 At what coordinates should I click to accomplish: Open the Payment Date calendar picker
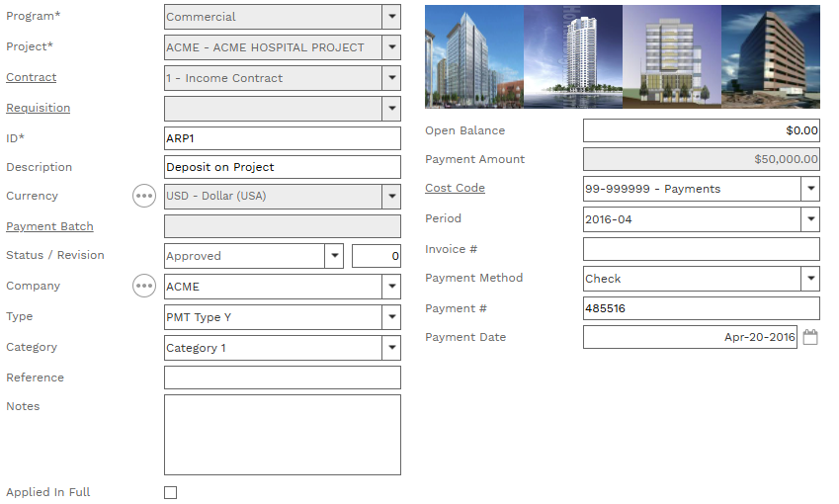pyautogui.click(x=810, y=338)
